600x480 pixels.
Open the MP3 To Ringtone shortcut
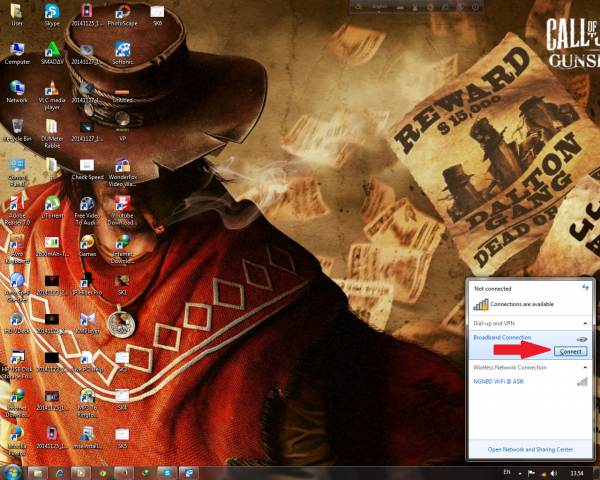tap(87, 403)
